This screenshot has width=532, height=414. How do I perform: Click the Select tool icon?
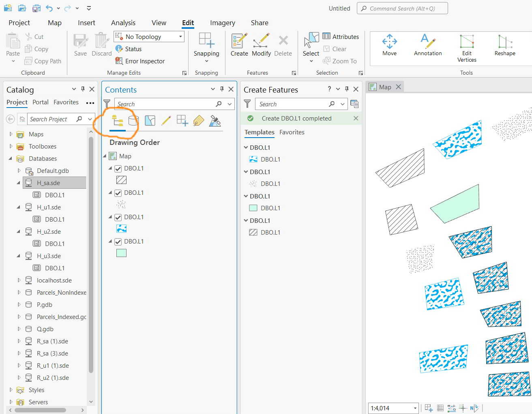(x=311, y=41)
